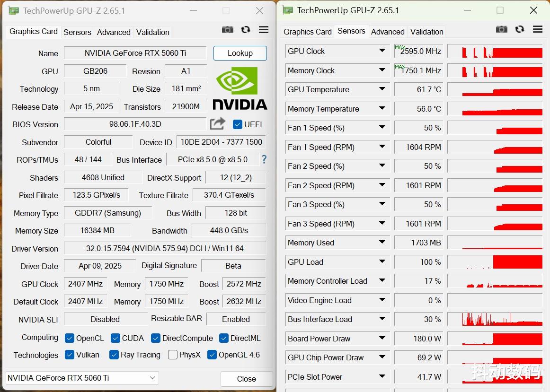Click the refresh icon in the Sensors window
This screenshot has width=550, height=392.
[x=520, y=29]
